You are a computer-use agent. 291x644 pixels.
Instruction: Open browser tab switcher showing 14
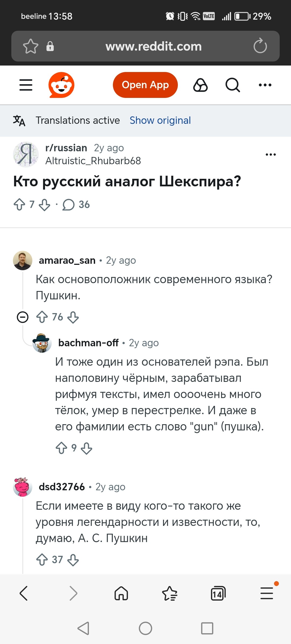point(218,593)
